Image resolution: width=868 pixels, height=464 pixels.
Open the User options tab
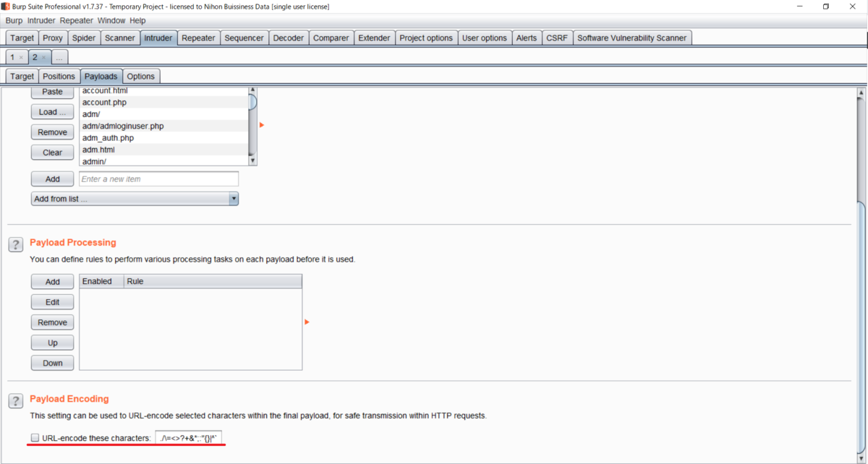tap(485, 38)
